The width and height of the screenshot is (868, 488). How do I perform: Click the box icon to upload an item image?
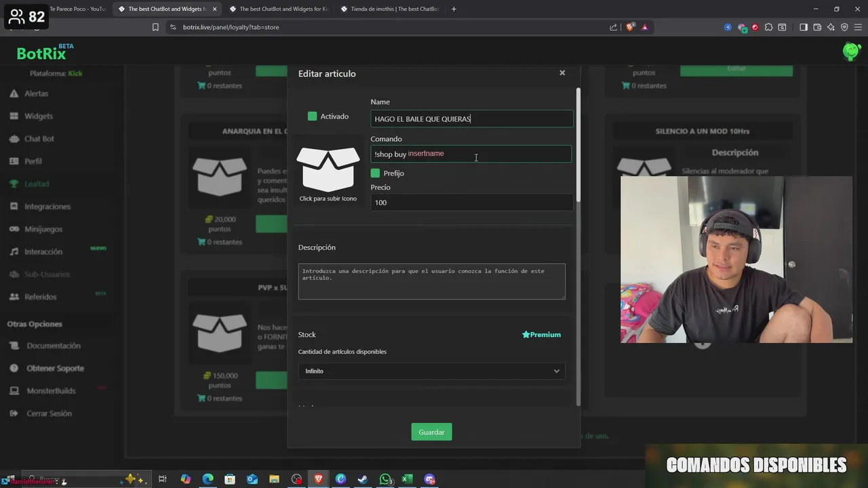point(328,169)
